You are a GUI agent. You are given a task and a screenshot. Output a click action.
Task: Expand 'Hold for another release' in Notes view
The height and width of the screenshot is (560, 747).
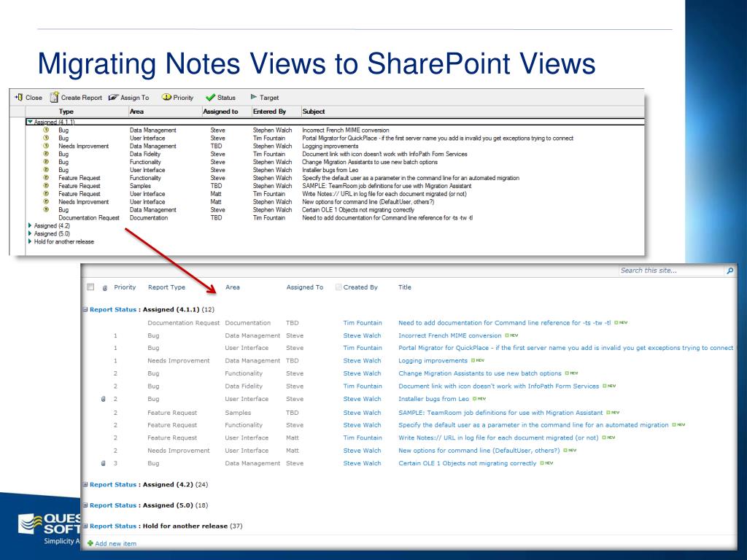click(x=30, y=241)
